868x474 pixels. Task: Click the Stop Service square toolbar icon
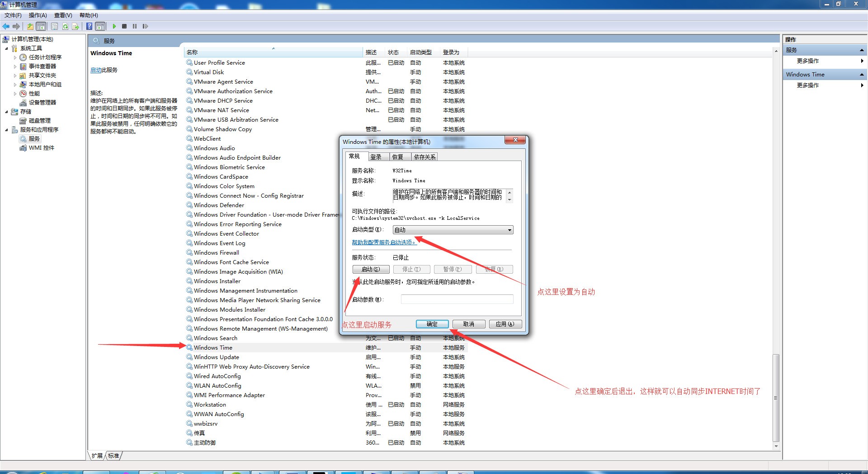tap(124, 26)
